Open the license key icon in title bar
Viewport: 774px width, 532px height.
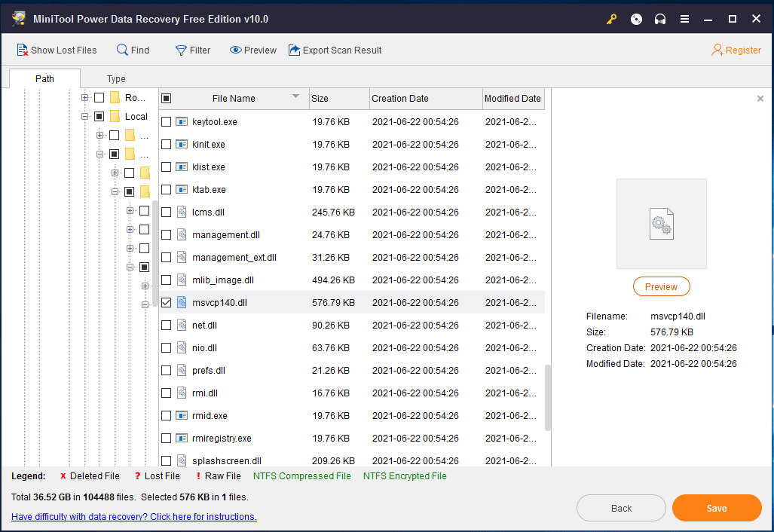612,20
